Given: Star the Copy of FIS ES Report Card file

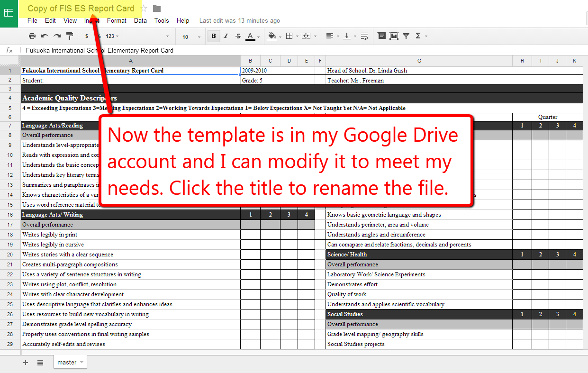Looking at the screenshot, I should (144, 9).
